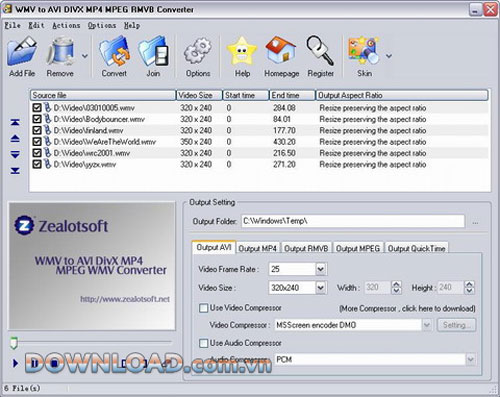Expand the Skin button dropdown arrow
The image size is (500, 397).
click(x=389, y=56)
